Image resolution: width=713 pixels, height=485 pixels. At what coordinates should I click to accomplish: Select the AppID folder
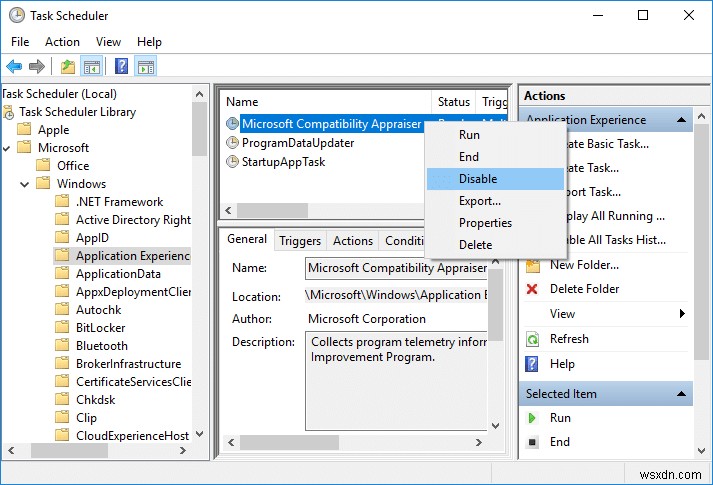92,238
